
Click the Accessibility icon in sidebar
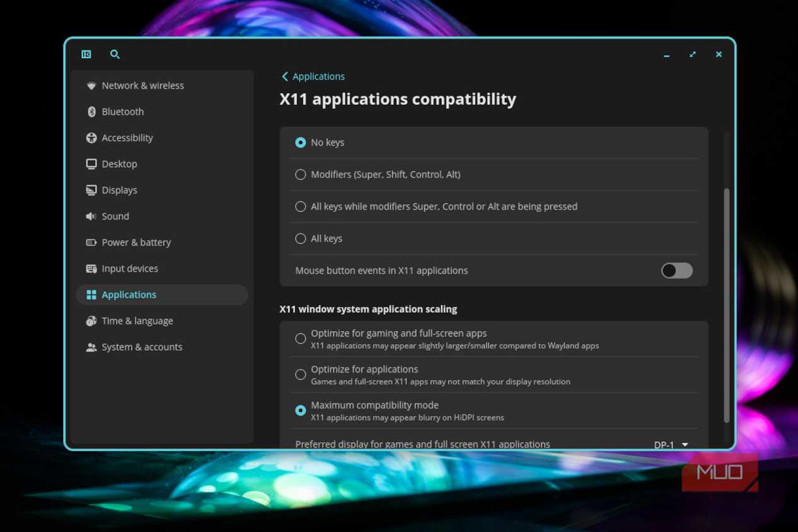tap(91, 138)
